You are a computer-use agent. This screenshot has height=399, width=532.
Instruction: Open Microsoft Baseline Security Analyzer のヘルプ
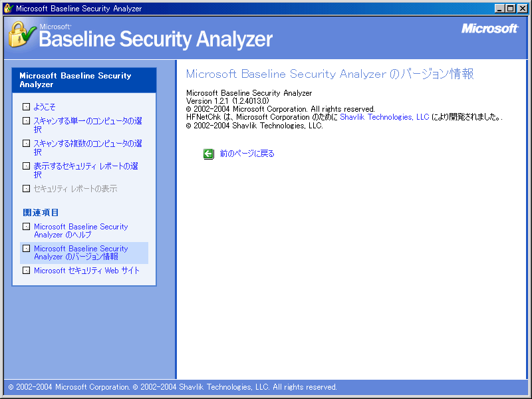[80, 231]
